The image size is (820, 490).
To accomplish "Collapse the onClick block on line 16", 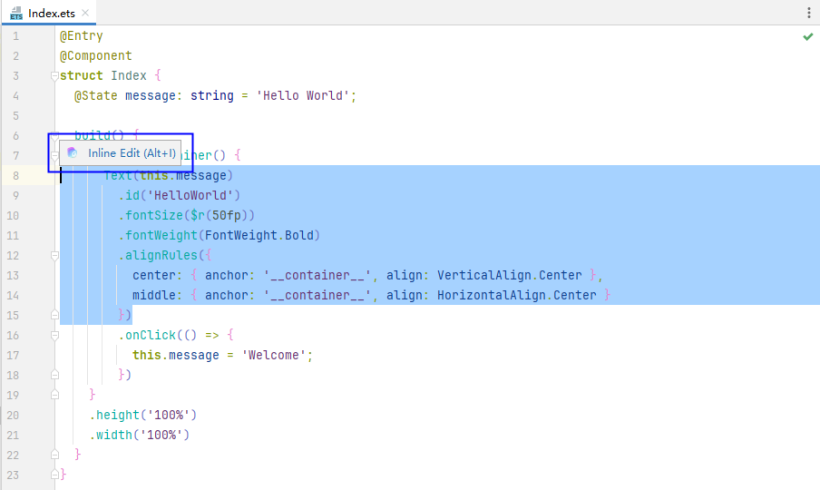I will (x=53, y=335).
